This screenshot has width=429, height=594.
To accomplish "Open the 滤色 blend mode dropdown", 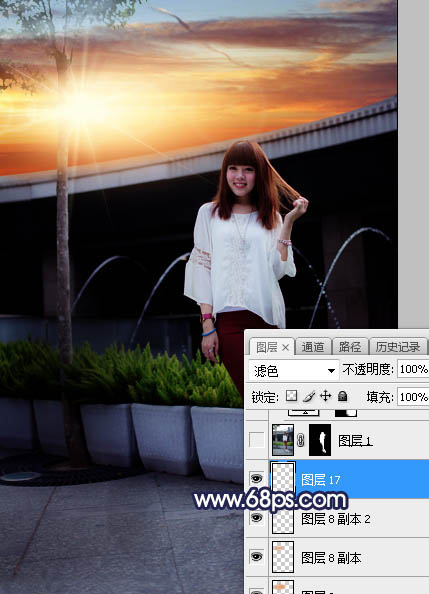I will 294,370.
